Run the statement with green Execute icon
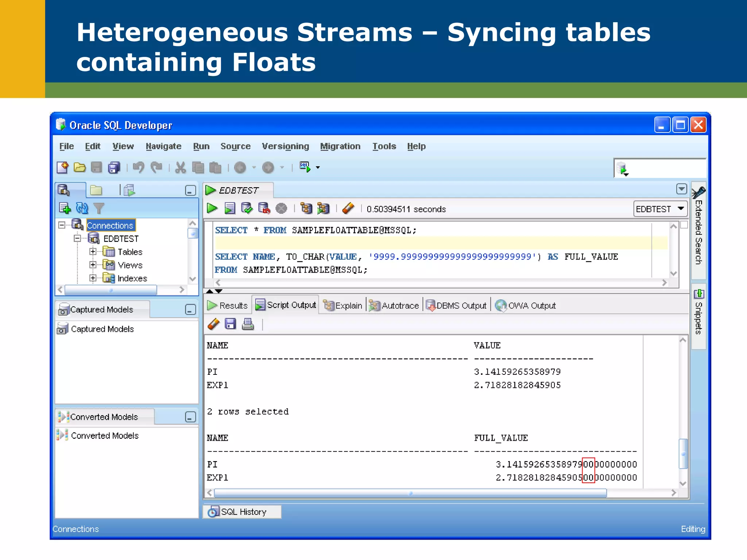This screenshot has width=747, height=560. [212, 209]
